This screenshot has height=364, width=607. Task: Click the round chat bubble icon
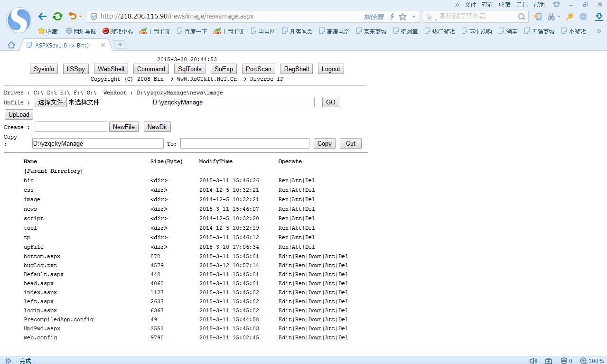coord(583,17)
